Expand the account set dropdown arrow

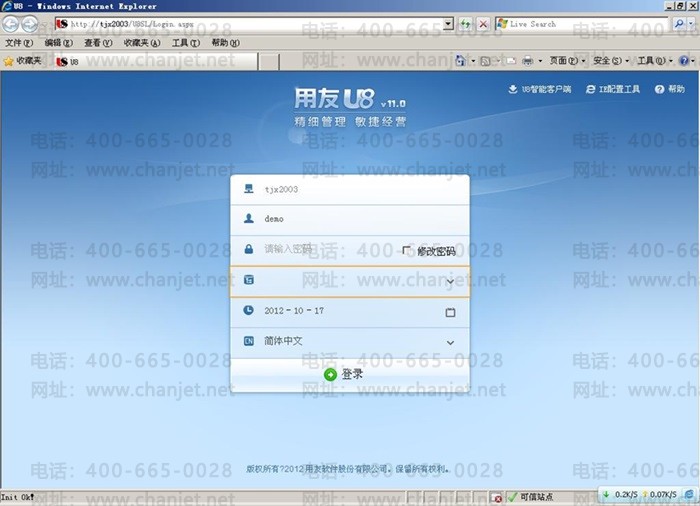pyautogui.click(x=450, y=282)
